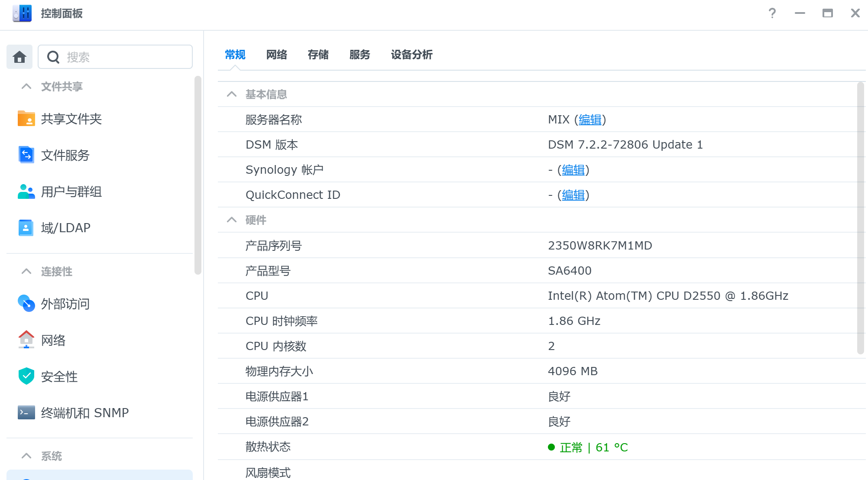Collapse the 系统 sidebar section
This screenshot has height=480, width=868.
26,456
